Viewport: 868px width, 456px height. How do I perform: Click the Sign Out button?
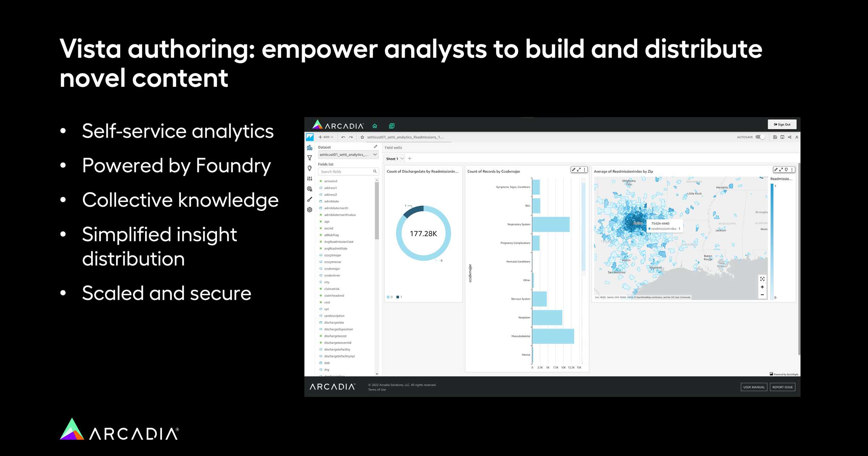[x=782, y=124]
